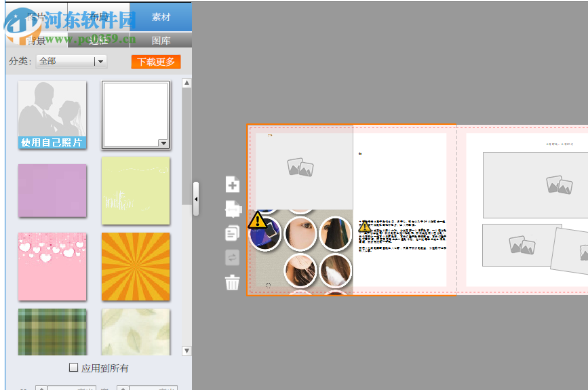
Task: Add a new page with plus icon
Action: coord(233,184)
